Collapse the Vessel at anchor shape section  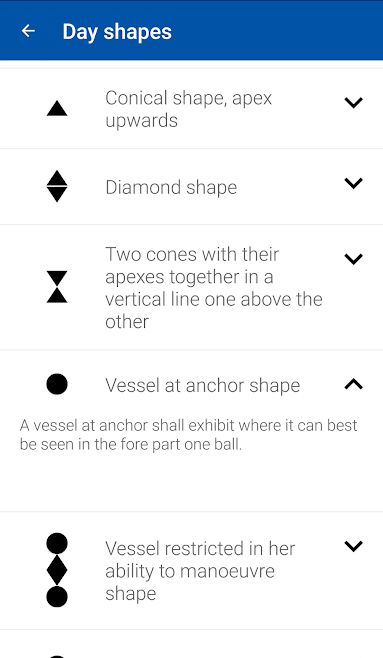353,384
